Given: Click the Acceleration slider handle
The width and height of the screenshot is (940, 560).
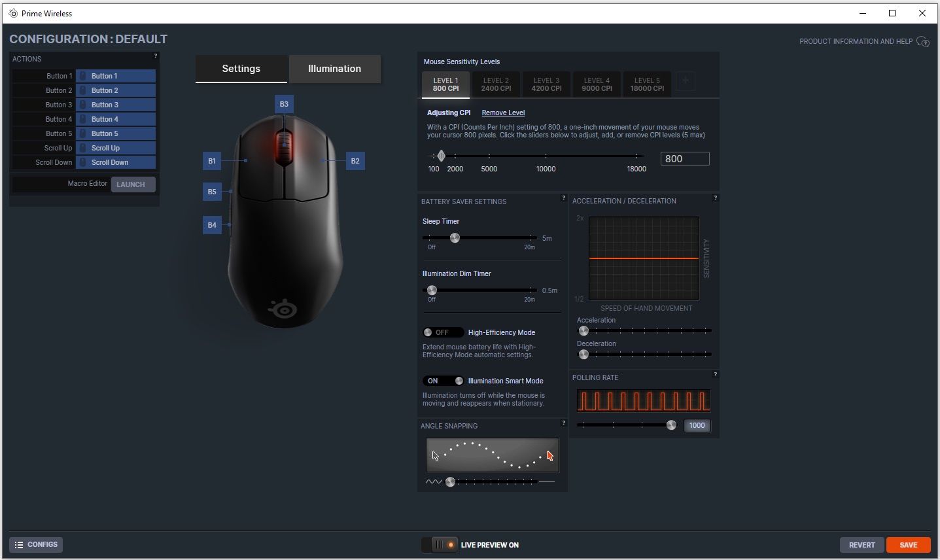Looking at the screenshot, I should click(x=583, y=331).
